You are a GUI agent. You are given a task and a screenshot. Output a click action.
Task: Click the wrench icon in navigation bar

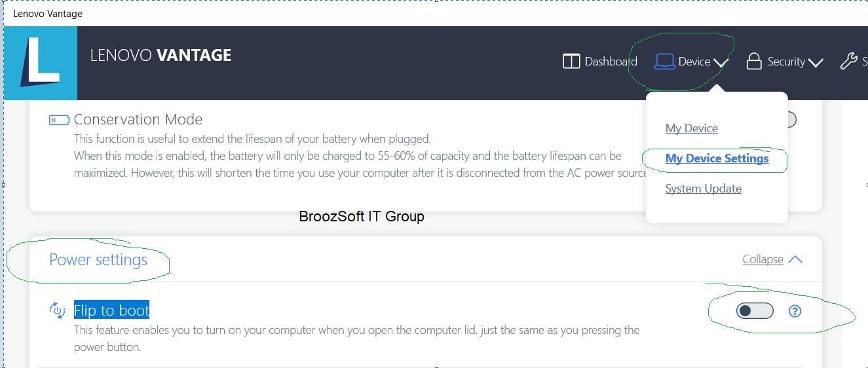click(848, 62)
